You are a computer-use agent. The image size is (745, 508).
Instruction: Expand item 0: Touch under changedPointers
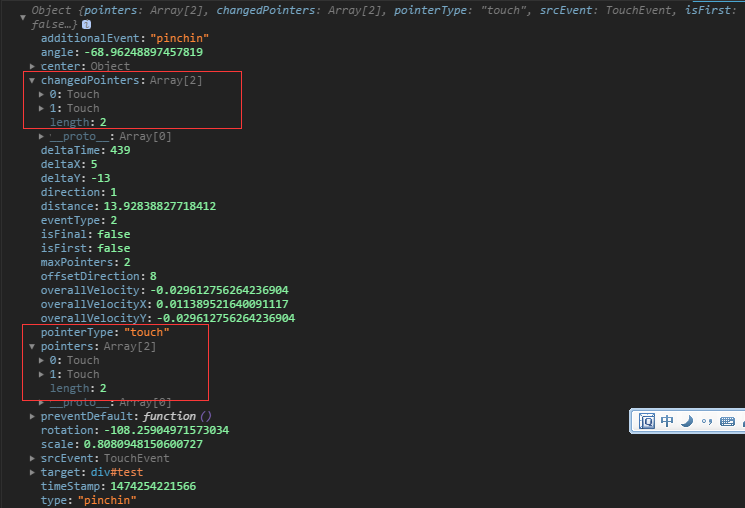click(42, 94)
